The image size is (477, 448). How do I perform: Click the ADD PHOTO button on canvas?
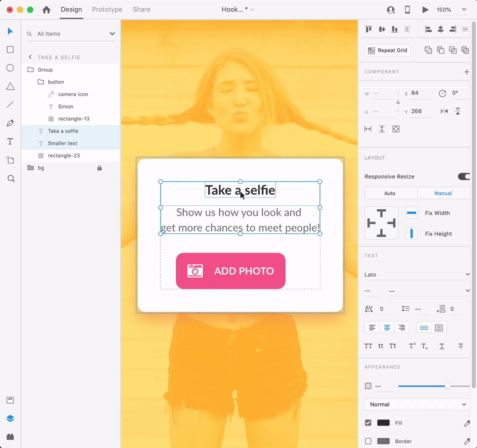point(231,271)
